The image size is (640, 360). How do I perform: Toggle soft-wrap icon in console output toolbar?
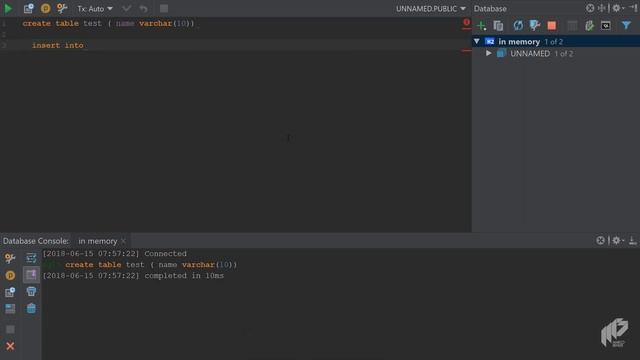click(x=31, y=258)
